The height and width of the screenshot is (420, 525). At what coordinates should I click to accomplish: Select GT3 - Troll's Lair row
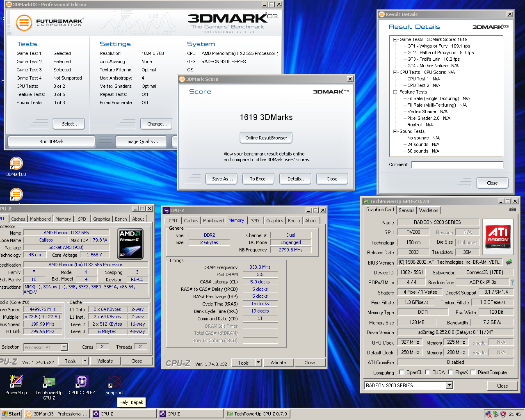click(433, 59)
